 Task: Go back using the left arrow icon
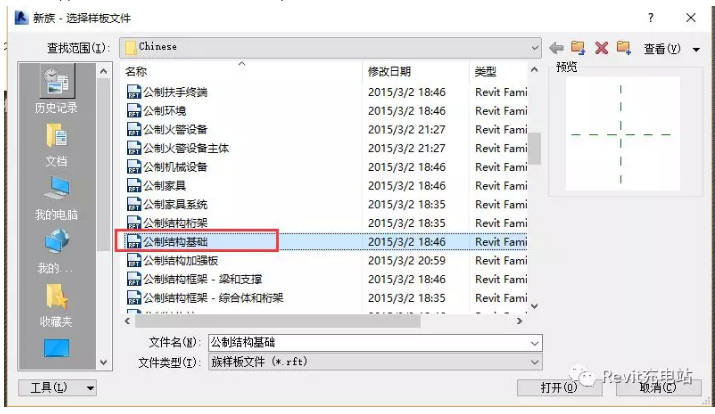pyautogui.click(x=556, y=47)
